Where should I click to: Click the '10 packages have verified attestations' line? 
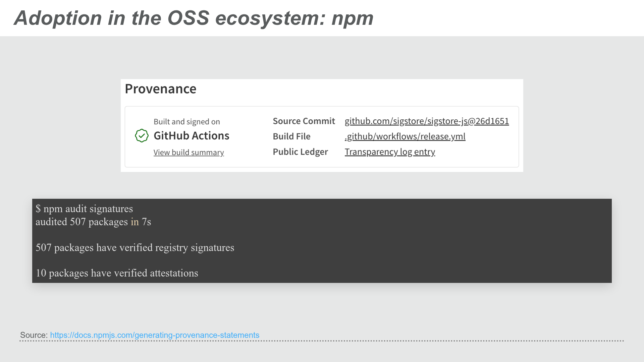tap(117, 273)
